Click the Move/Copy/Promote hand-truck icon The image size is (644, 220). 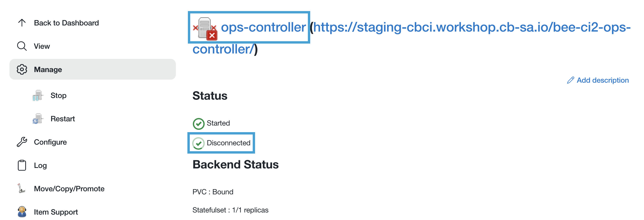(21, 188)
